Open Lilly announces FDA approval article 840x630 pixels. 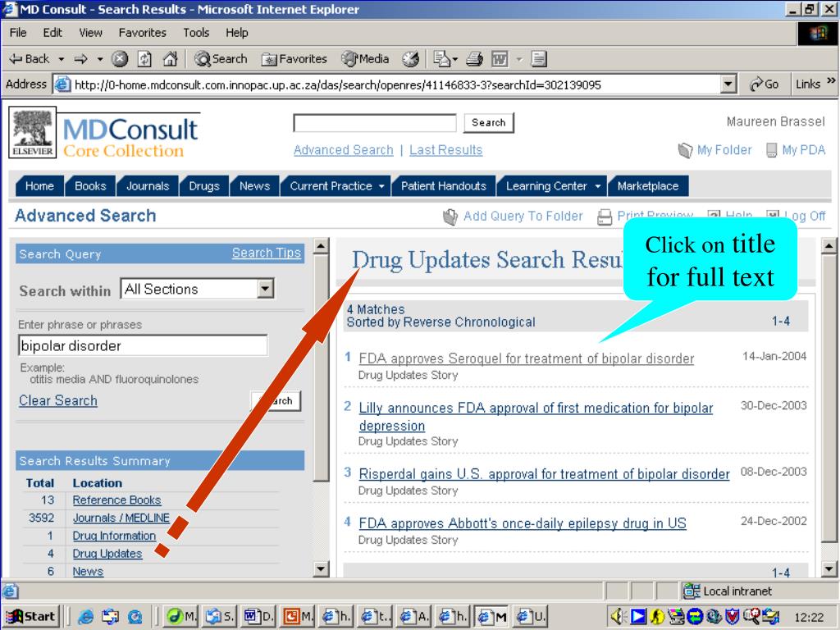(536, 417)
